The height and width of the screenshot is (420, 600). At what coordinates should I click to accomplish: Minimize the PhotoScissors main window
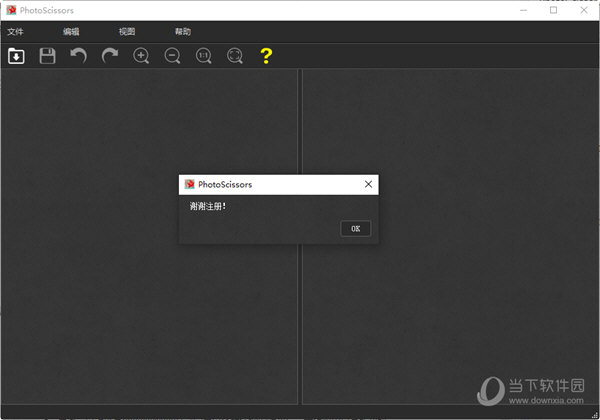523,10
